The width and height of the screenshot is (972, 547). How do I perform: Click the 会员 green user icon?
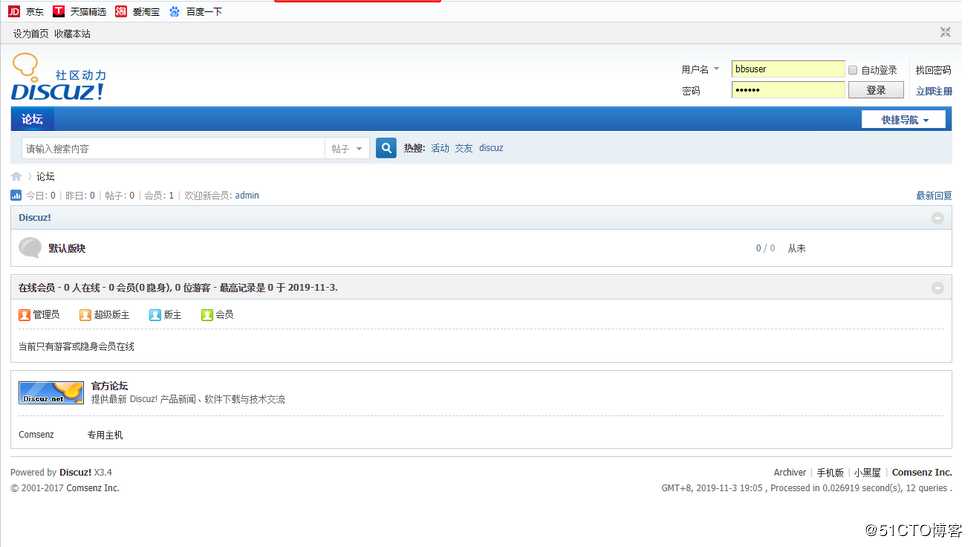pyautogui.click(x=207, y=315)
